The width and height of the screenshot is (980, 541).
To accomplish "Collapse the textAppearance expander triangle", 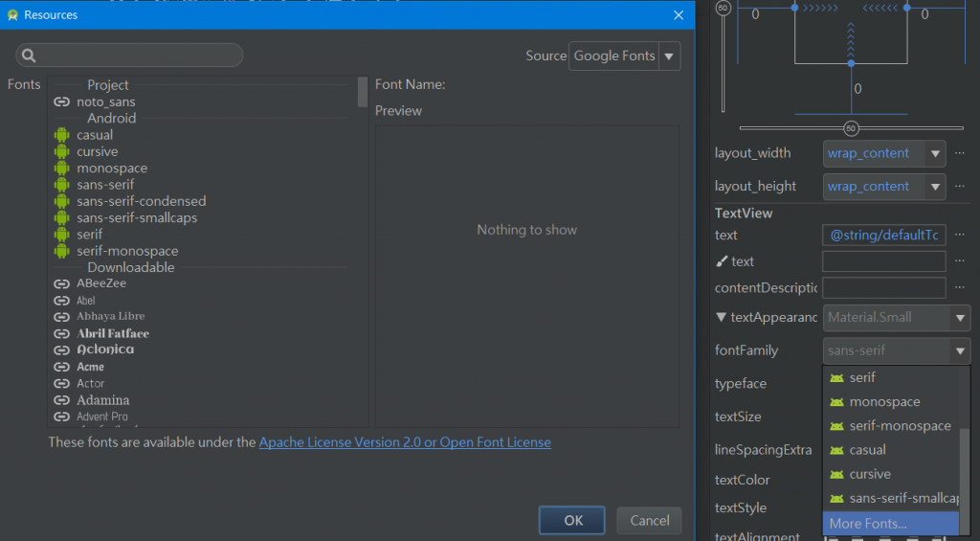I will click(721, 317).
